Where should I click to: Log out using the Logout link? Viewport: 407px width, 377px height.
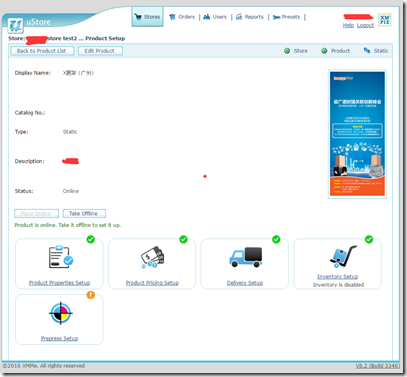[365, 25]
